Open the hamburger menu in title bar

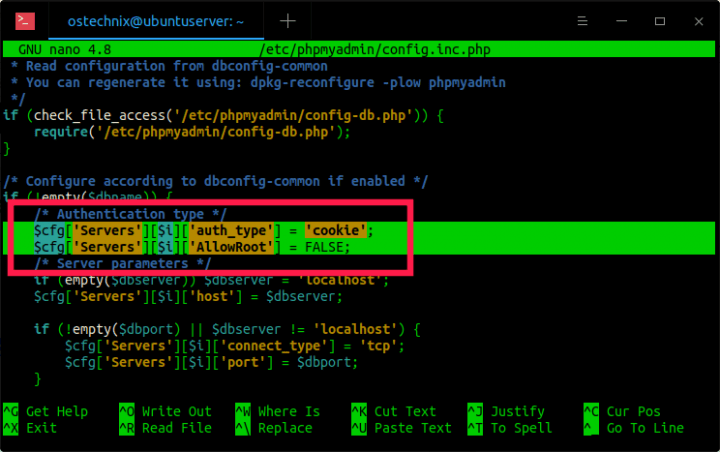(x=583, y=21)
